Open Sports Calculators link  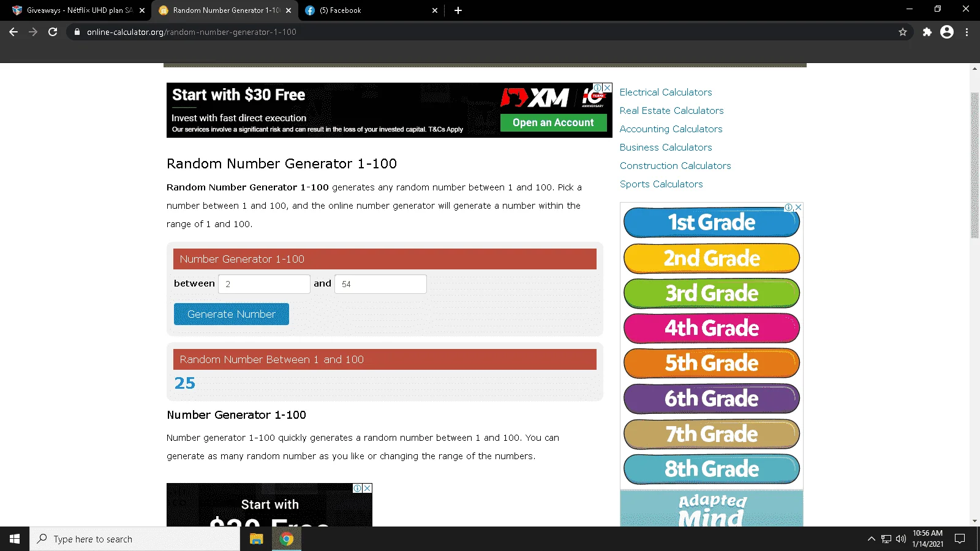[661, 184]
